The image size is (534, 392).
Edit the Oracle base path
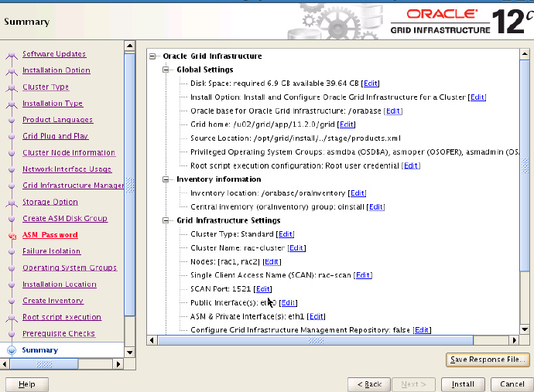393,111
